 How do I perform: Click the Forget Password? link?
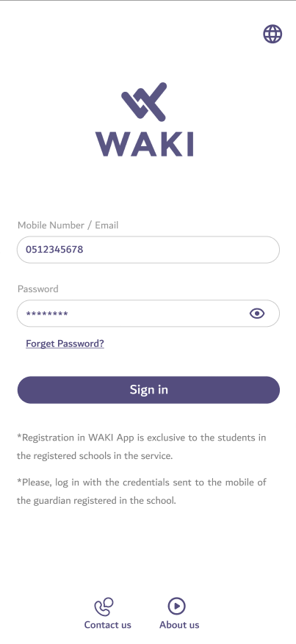[x=65, y=344]
